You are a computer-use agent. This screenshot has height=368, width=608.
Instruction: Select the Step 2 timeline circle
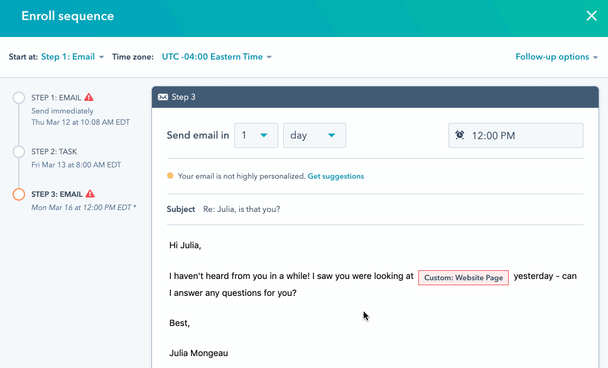pos(19,152)
